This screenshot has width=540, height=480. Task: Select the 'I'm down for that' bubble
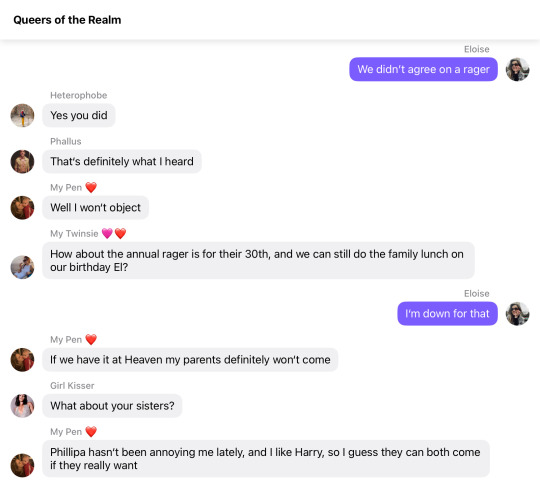(447, 314)
